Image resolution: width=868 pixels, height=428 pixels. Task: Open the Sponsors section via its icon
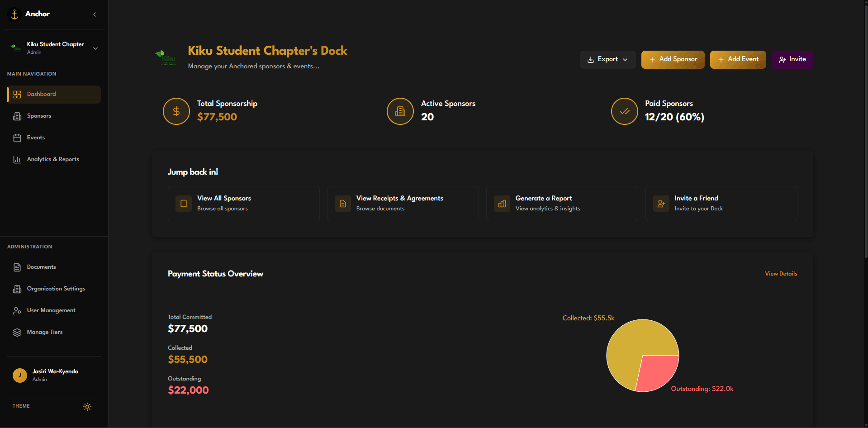pos(17,116)
